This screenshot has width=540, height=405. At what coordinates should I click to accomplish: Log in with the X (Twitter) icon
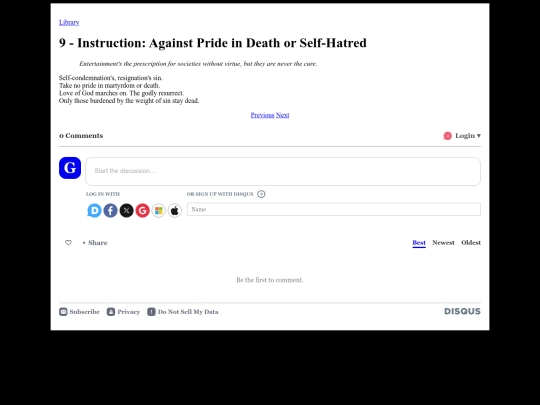coord(126,210)
